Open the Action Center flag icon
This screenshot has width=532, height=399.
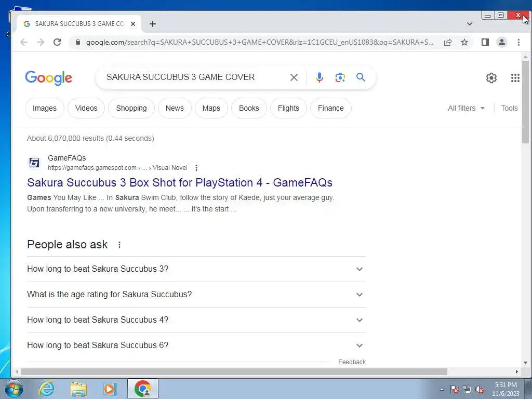click(455, 389)
